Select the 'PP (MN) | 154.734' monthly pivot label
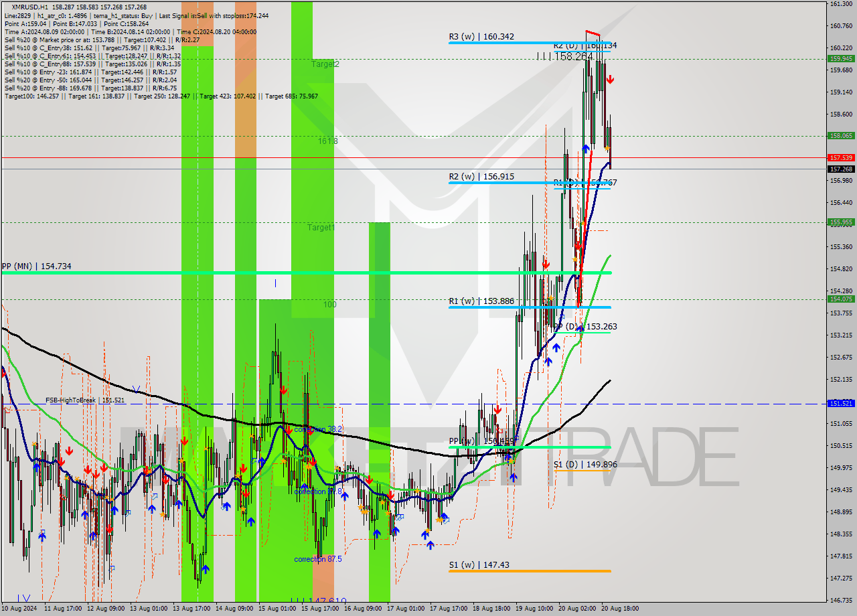The image size is (857, 616). click(36, 266)
